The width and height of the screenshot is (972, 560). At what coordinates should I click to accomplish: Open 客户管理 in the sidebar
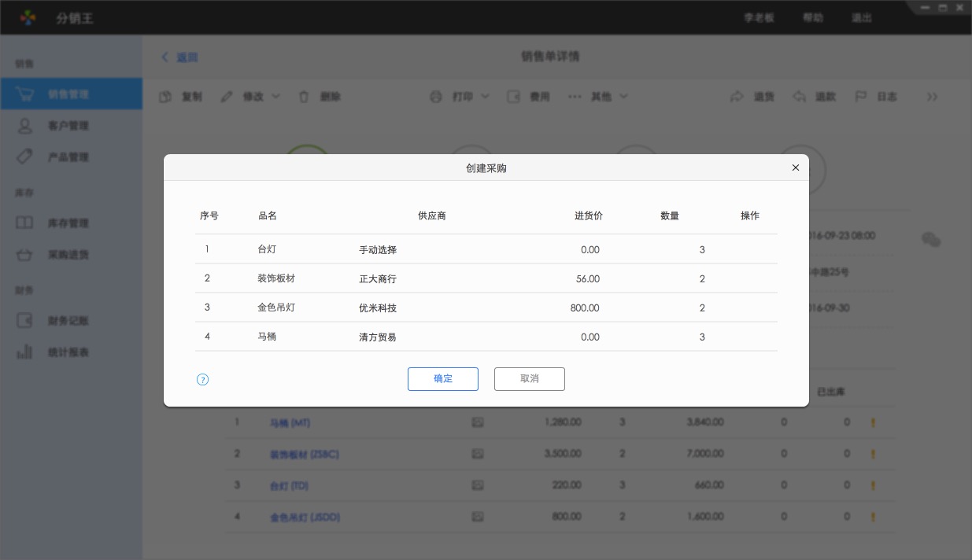(68, 126)
